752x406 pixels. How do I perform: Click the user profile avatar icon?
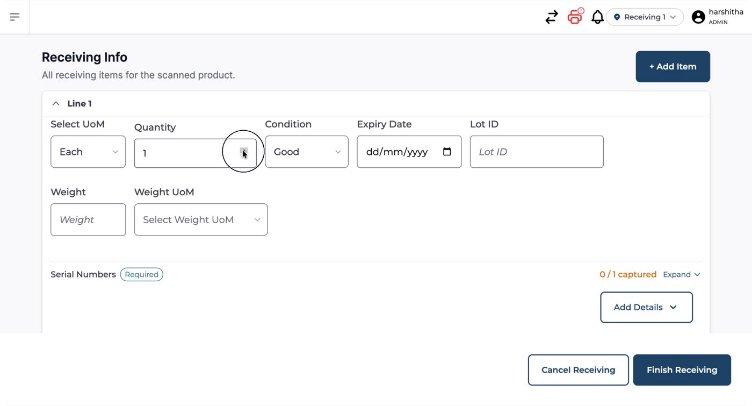(698, 17)
